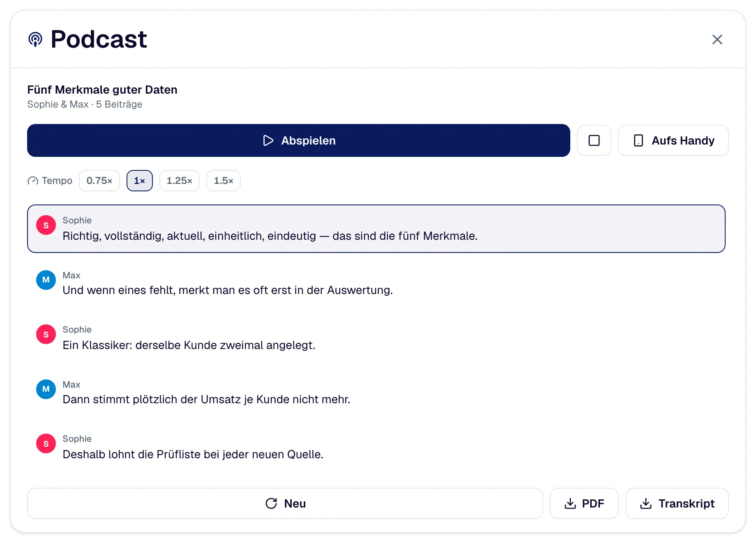The image size is (756, 542).
Task: Select the line "Ein Klassiker: derselbe Kunde zweimal angelegt."
Action: (x=376, y=338)
